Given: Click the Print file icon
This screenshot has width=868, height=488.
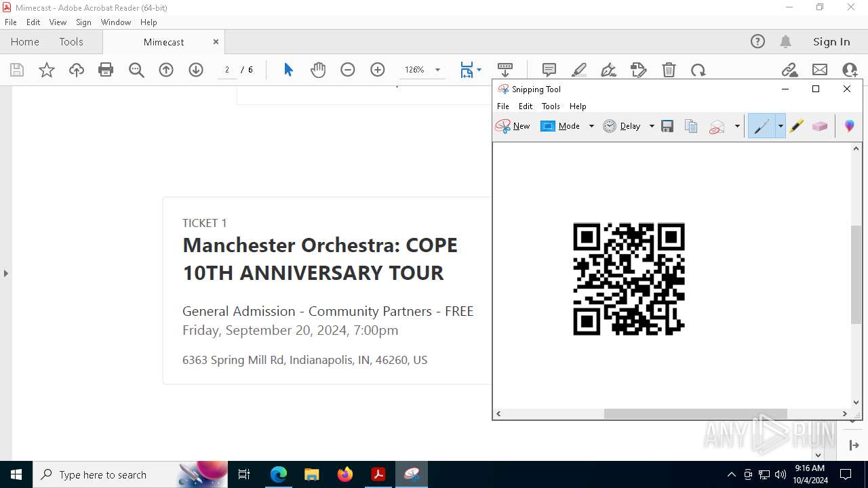Looking at the screenshot, I should [106, 70].
